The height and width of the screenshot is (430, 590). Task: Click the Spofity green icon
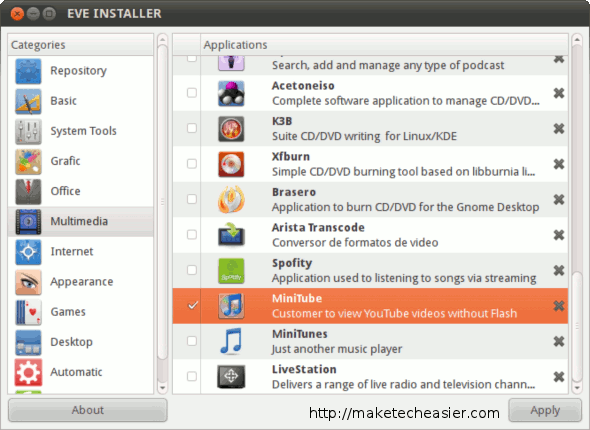click(x=231, y=270)
